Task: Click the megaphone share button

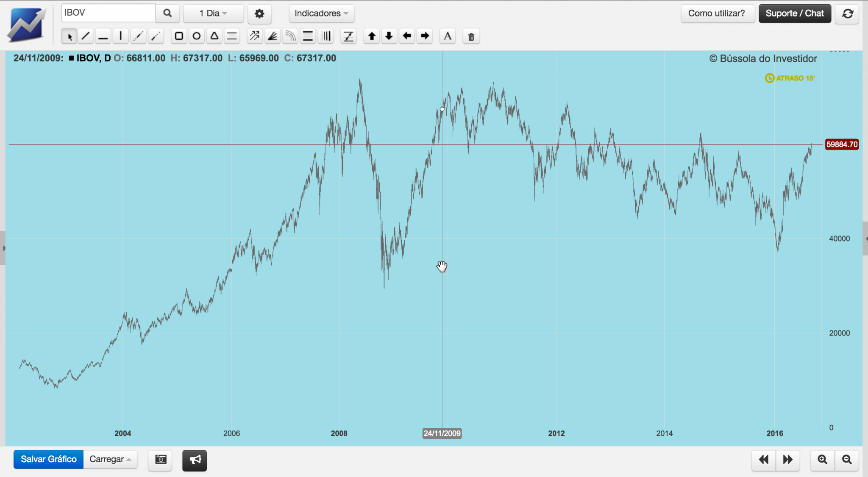Action: pyautogui.click(x=195, y=460)
